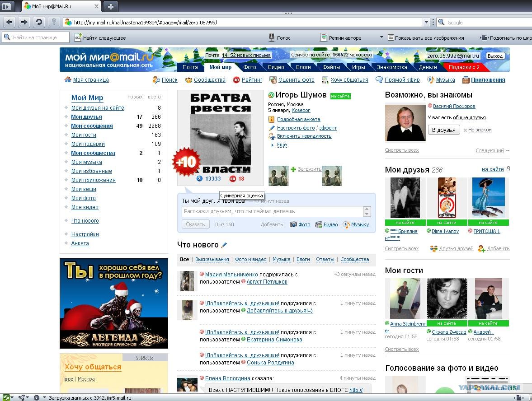Open a new browser tab with plus icon

[x=110, y=6]
